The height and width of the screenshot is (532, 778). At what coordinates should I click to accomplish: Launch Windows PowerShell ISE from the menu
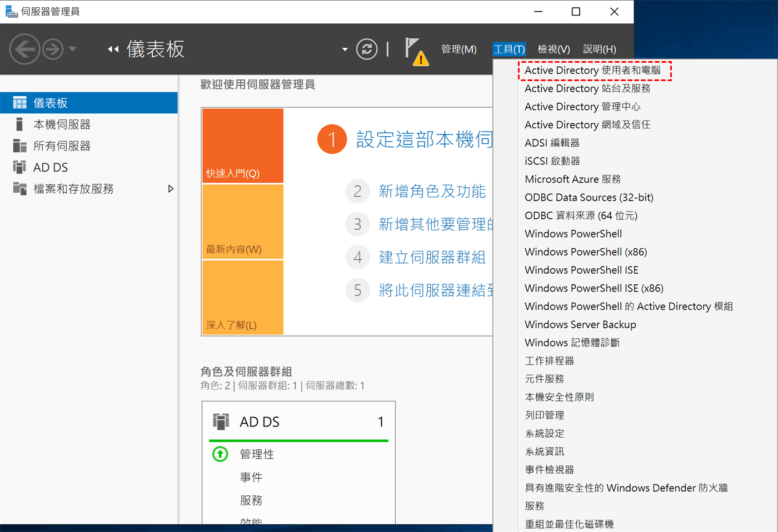(581, 270)
